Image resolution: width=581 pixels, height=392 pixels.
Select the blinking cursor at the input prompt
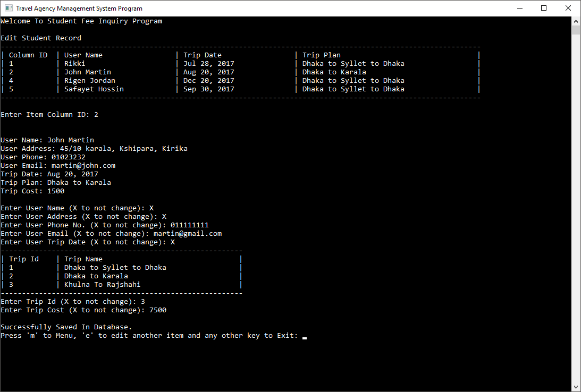click(x=304, y=337)
